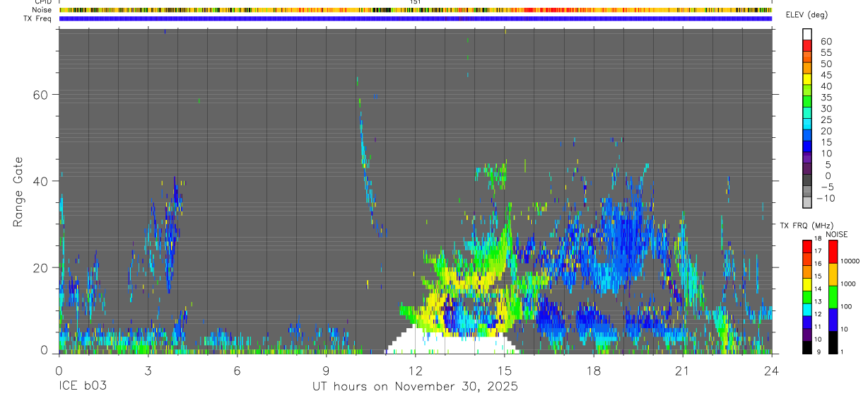
Task: Pick the black NOISE swatch above 1
Action: 833,342
